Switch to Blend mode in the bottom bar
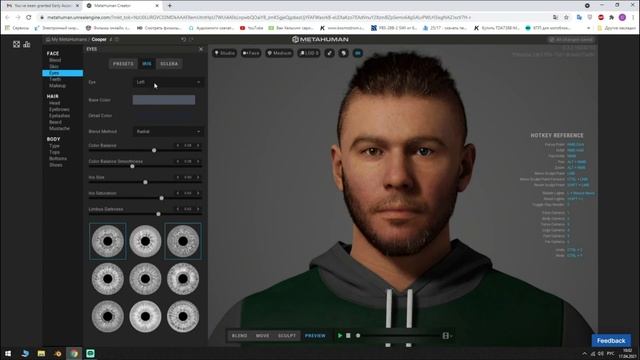The height and width of the screenshot is (360, 640). 240,336
